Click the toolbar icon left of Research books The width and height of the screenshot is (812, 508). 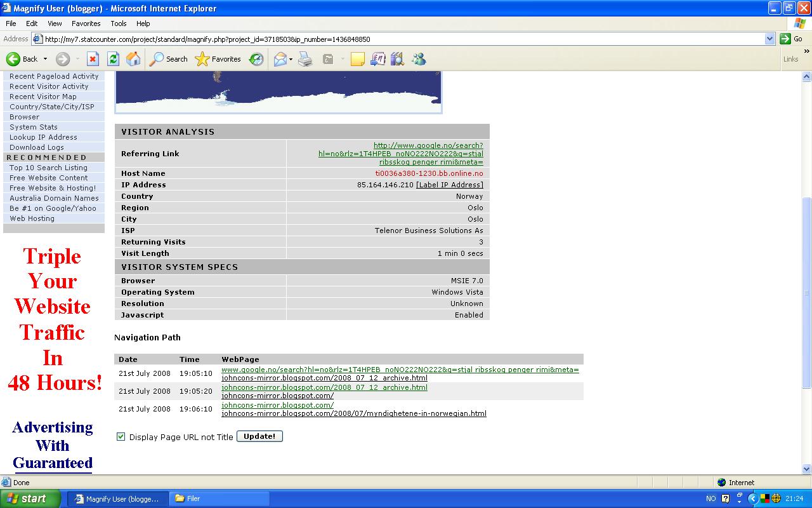377,59
